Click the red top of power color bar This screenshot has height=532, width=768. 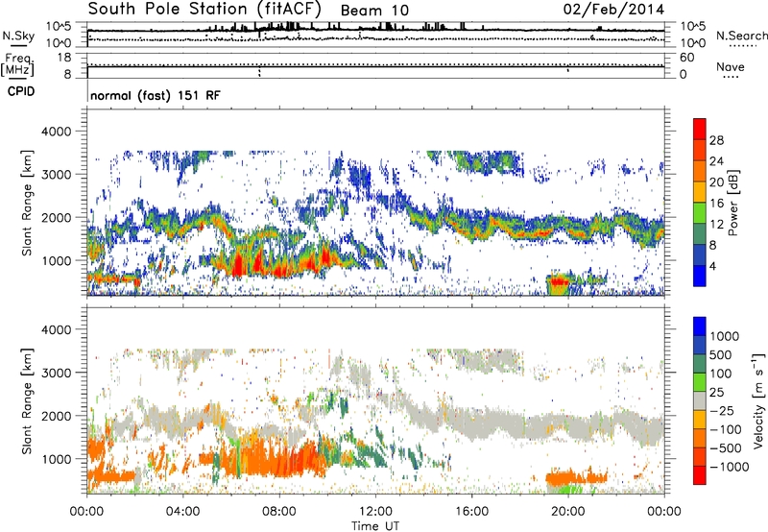[x=700, y=129]
